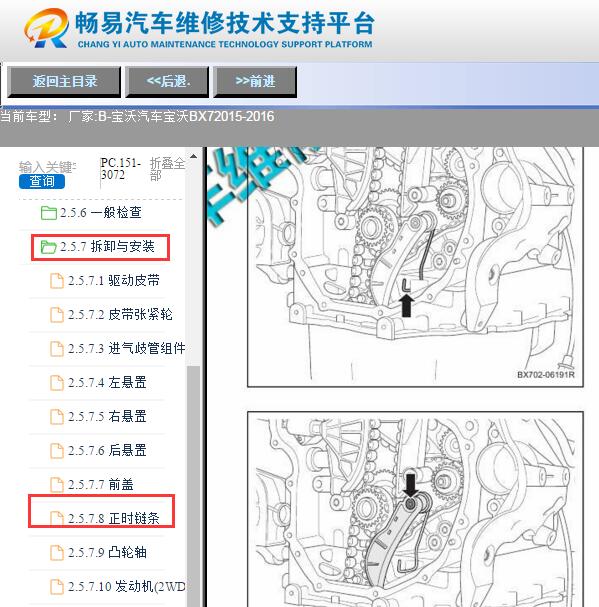
Task: Click the blue 查询 search button
Action: click(x=42, y=181)
